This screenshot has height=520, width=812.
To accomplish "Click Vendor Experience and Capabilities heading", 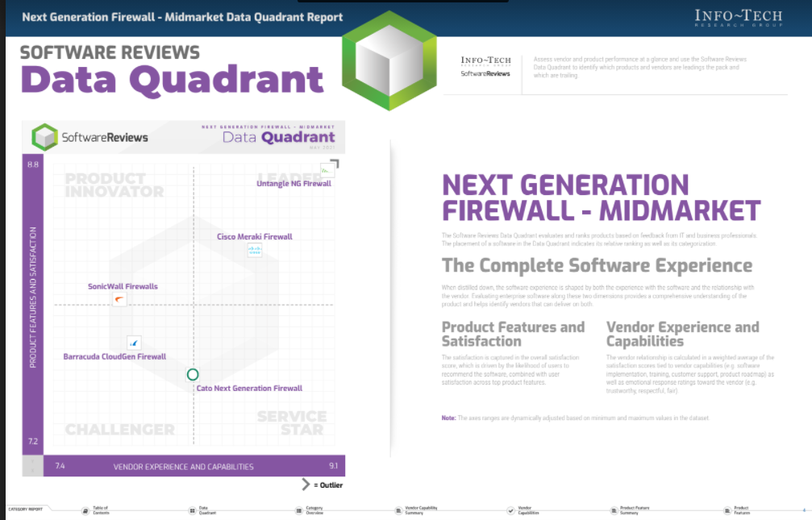I will tap(682, 334).
